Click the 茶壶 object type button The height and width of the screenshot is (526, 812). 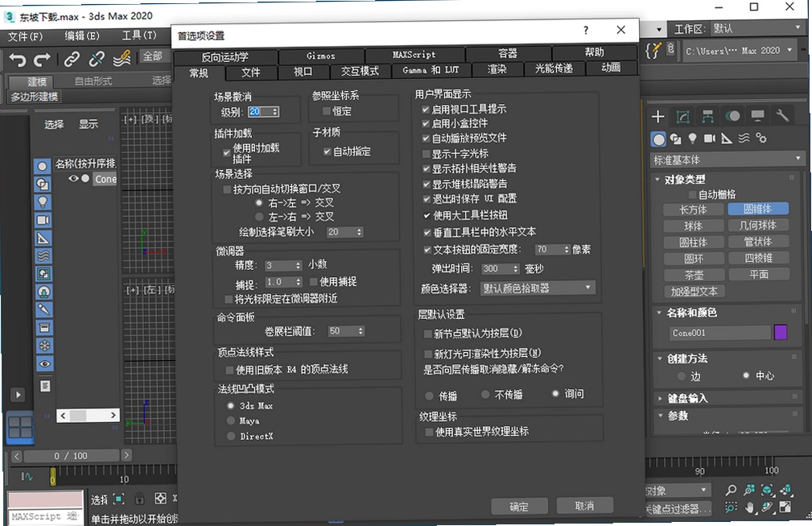694,275
